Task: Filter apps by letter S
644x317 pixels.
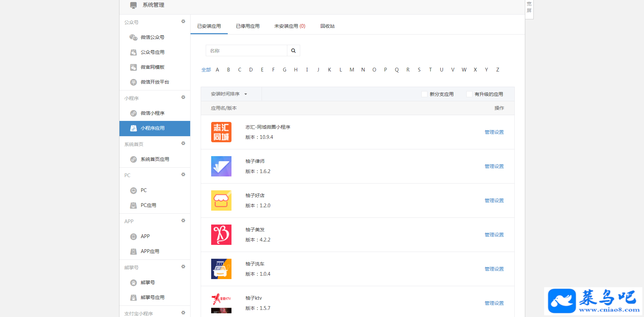Action: tap(419, 70)
